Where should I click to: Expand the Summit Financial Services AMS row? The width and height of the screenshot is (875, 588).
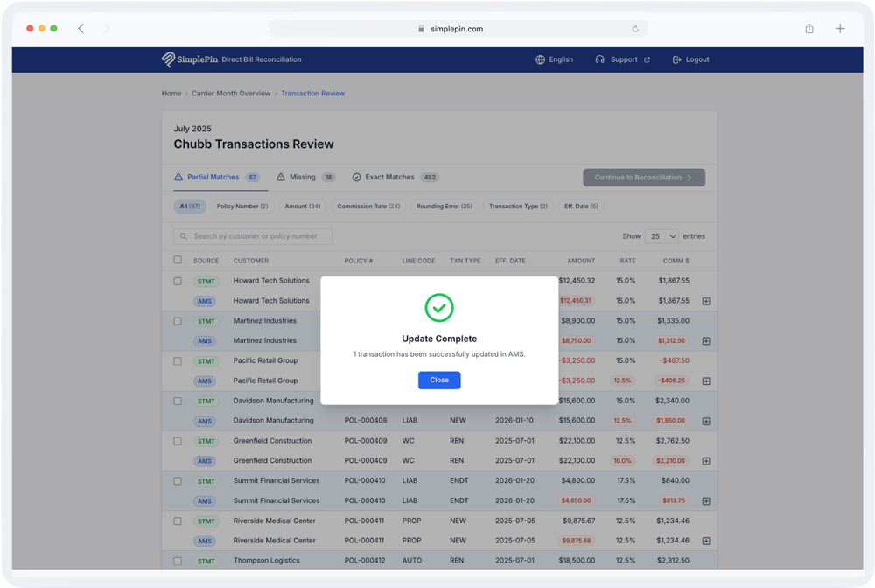pos(706,501)
